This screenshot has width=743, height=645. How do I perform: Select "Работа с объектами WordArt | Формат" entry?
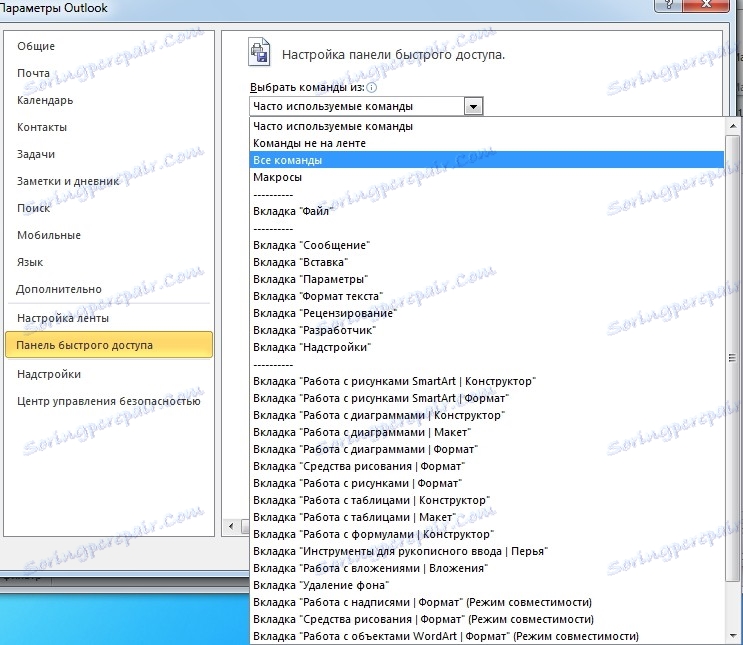click(487, 636)
